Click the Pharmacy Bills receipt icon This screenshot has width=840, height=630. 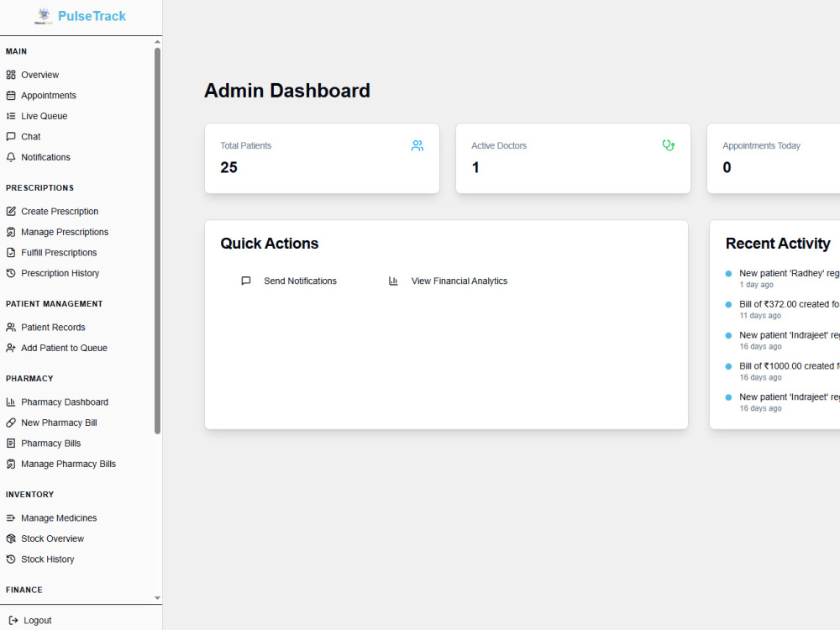pyautogui.click(x=11, y=443)
